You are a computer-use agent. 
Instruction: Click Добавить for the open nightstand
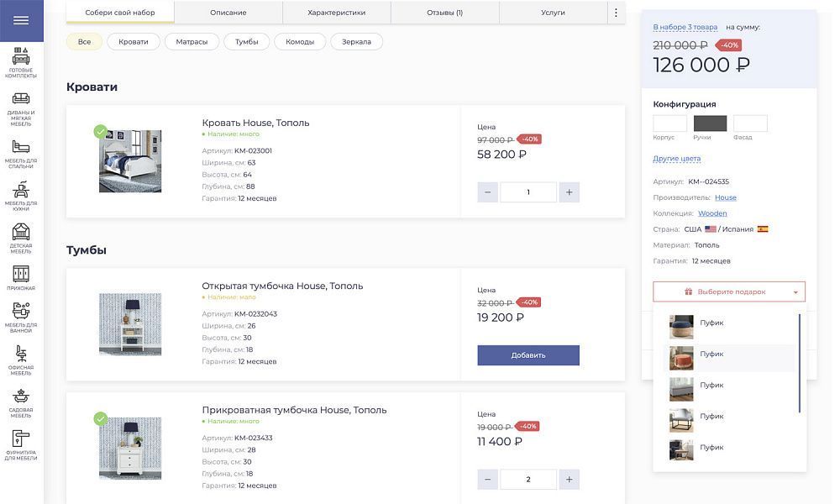click(528, 355)
